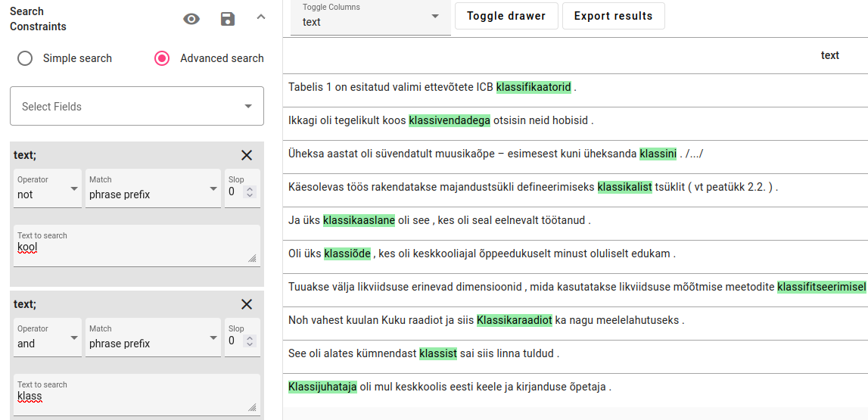Click the Export results button

pos(613,16)
